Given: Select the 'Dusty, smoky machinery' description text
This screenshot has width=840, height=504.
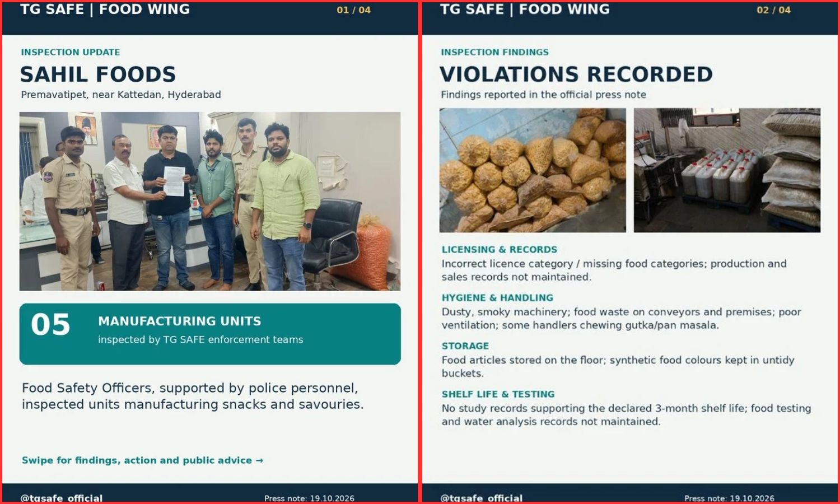Looking at the screenshot, I should pos(622,319).
